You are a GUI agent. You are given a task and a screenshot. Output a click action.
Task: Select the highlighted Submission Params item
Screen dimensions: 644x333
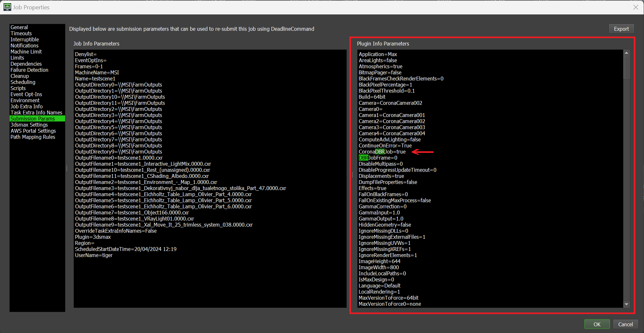point(38,119)
